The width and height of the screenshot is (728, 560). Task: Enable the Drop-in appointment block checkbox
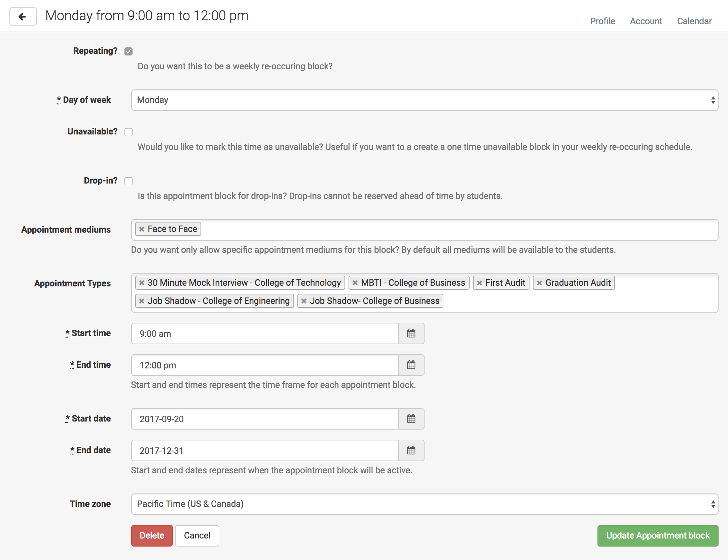pos(129,181)
